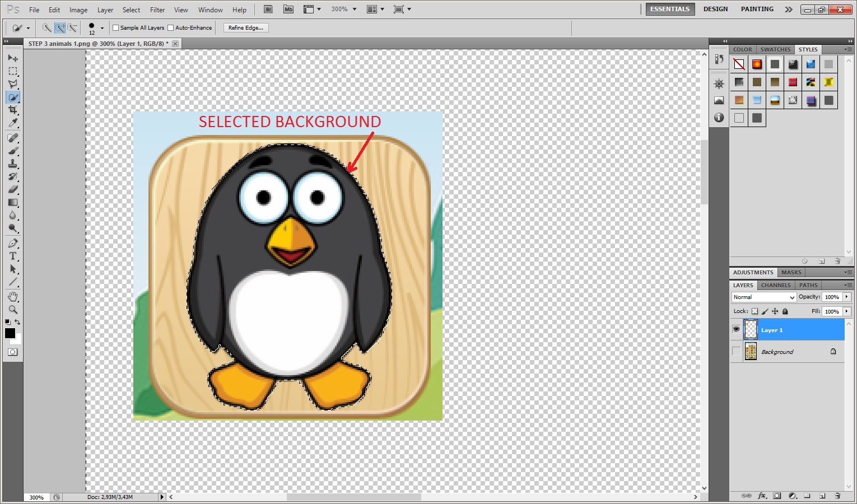
Task: Enable Auto-Enhance checkbox
Action: pyautogui.click(x=171, y=28)
